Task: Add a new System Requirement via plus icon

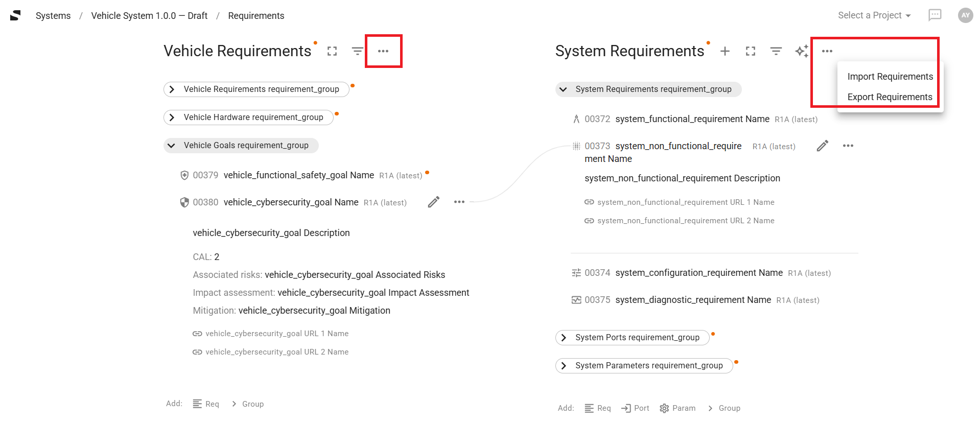Action: point(725,51)
